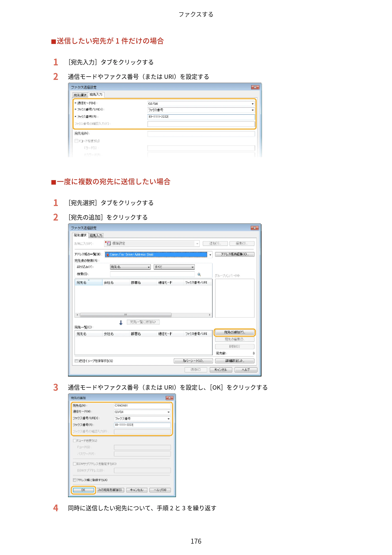
Task: Sort upper address list by 宛先名 column header
Action: pos(88,283)
